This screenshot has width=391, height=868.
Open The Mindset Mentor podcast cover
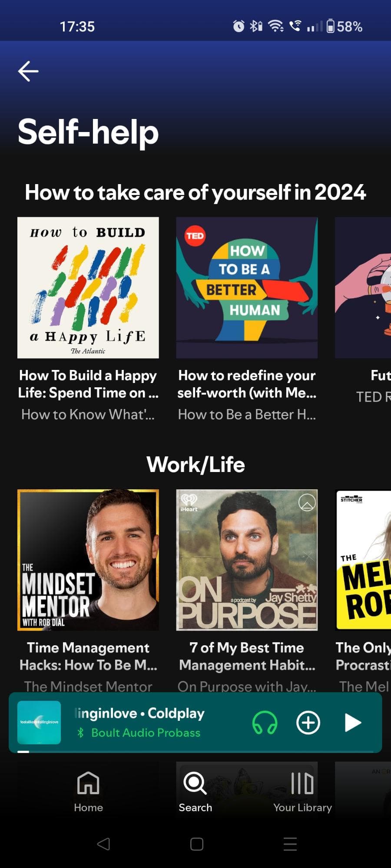(88, 560)
